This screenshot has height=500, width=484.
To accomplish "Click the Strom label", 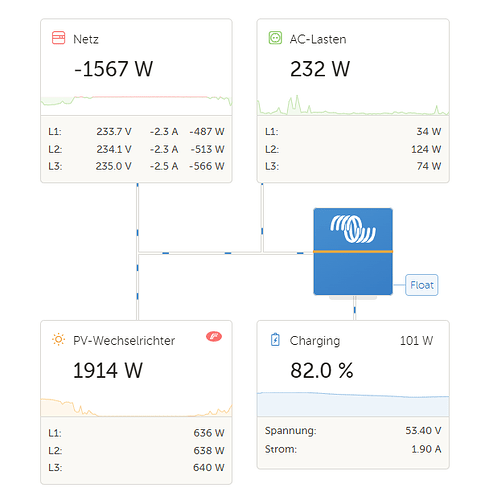I will click(x=281, y=449).
